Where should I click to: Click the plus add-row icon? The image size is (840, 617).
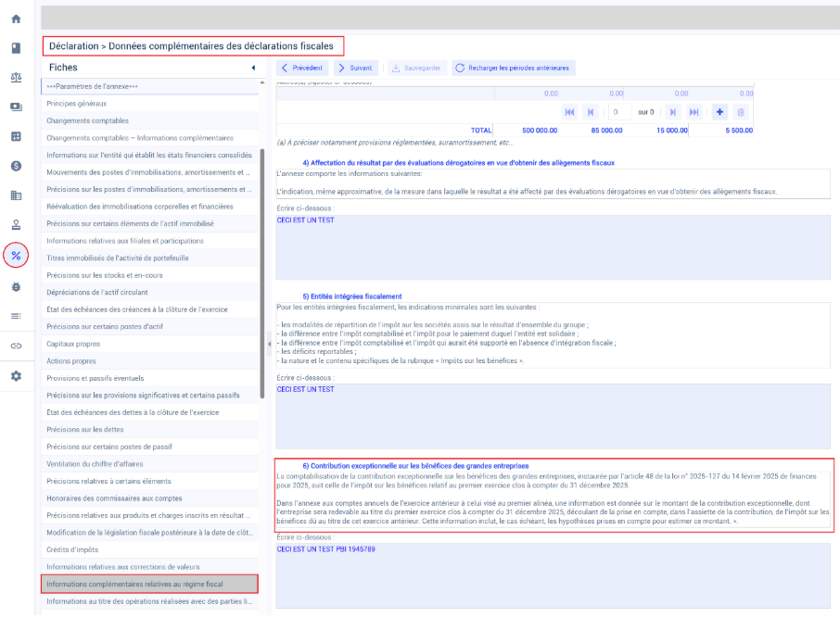point(719,112)
